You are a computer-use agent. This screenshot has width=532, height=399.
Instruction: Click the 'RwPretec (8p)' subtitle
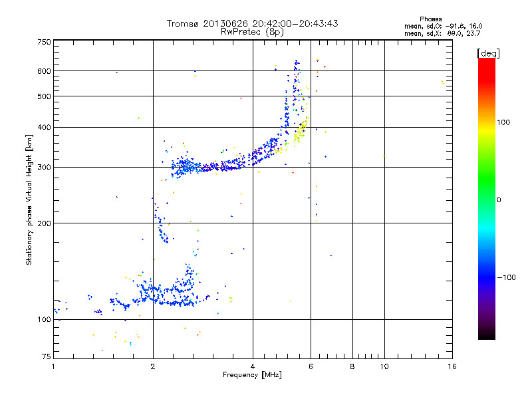(252, 32)
